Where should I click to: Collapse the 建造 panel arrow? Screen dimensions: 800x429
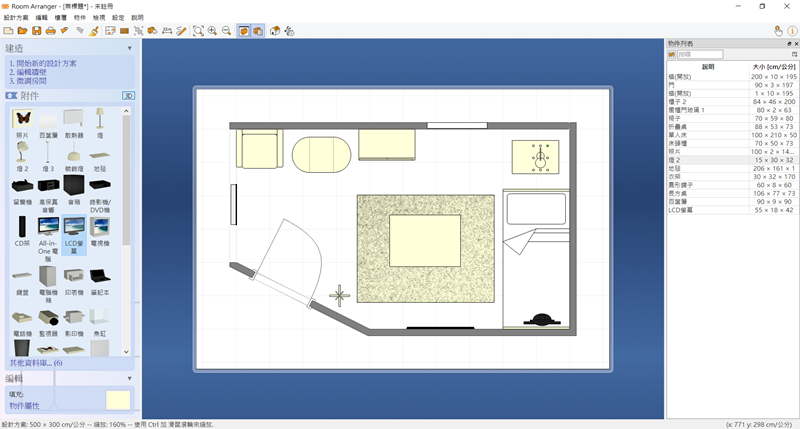click(130, 48)
